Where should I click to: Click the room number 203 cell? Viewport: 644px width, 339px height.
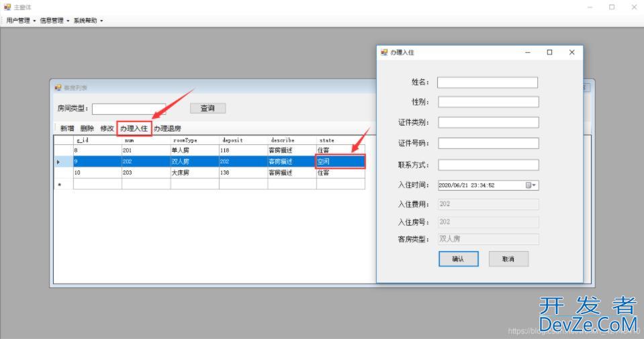tap(146, 173)
